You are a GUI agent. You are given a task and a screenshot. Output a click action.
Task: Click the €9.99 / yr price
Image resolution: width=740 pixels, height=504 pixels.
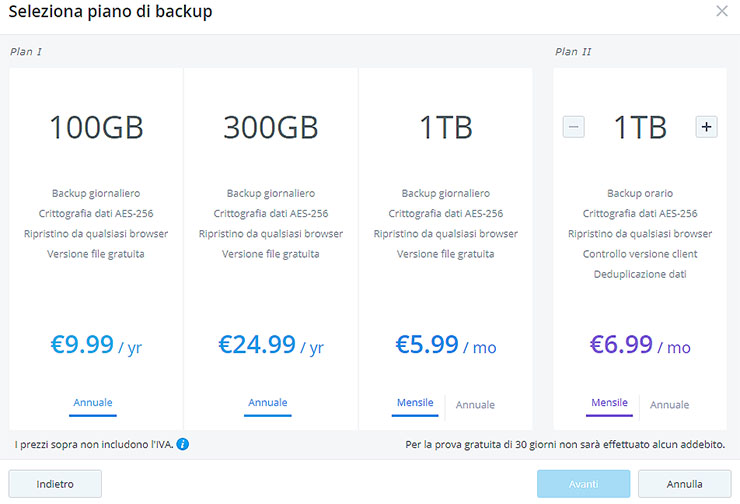click(x=96, y=346)
